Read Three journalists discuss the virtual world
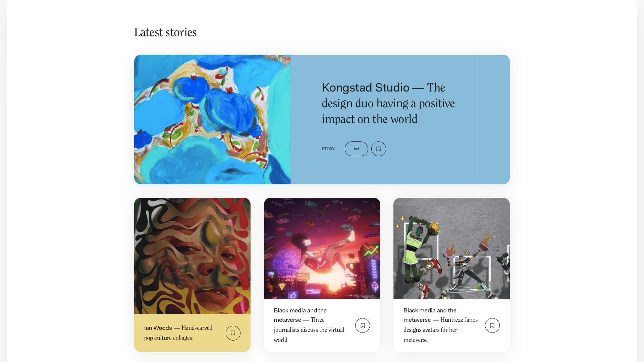Image resolution: width=644 pixels, height=362 pixels. [x=309, y=325]
